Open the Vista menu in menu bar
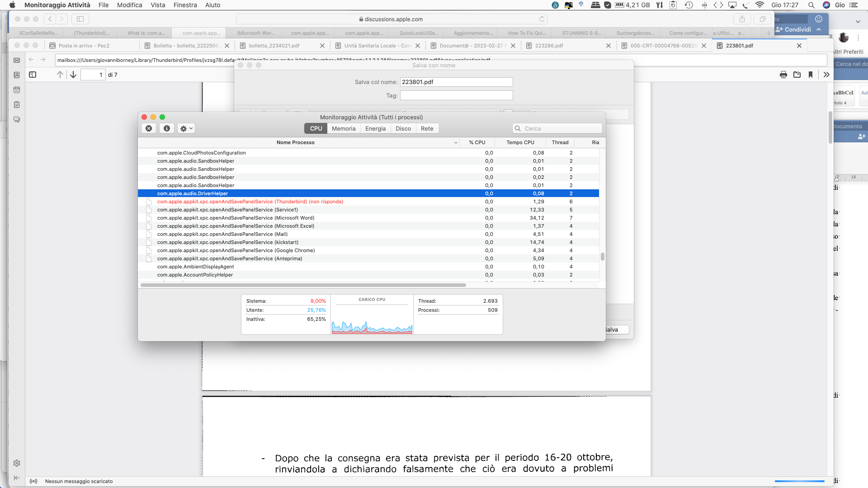 [158, 5]
